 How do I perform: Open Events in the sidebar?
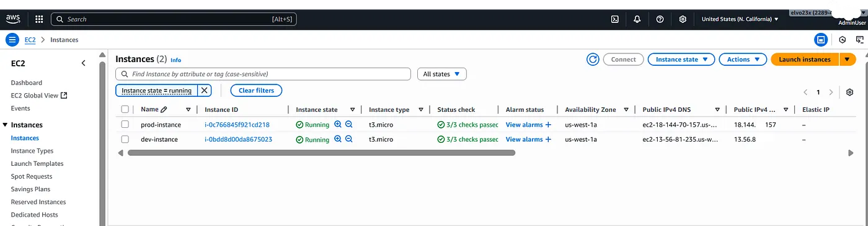coord(20,109)
